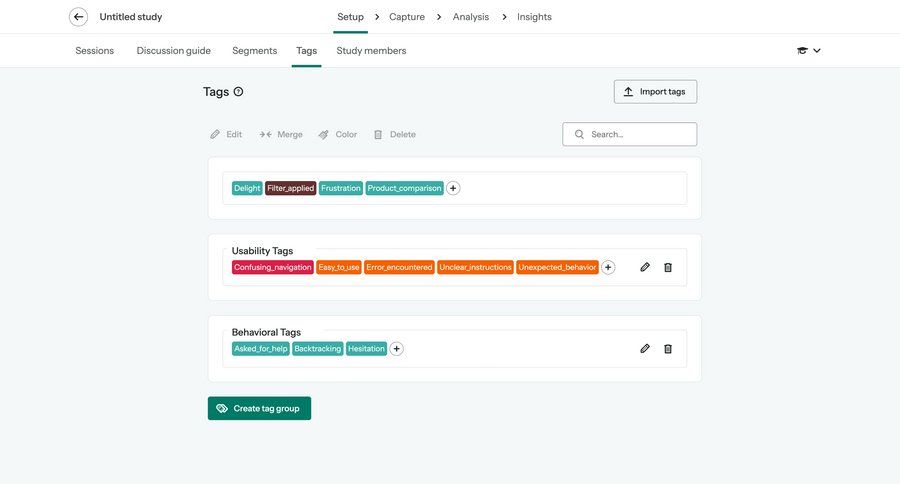Image resolution: width=900 pixels, height=484 pixels.
Task: Select the Filter_applied tag
Action: point(290,188)
